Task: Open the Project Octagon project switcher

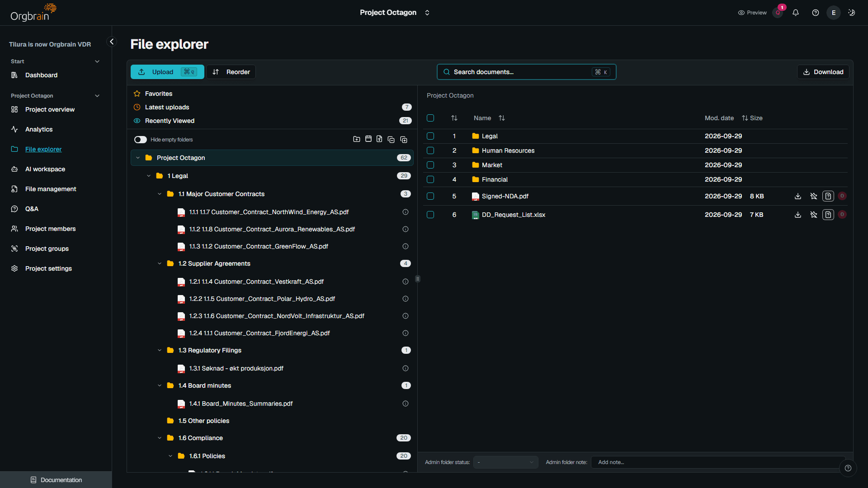Action: click(x=395, y=13)
